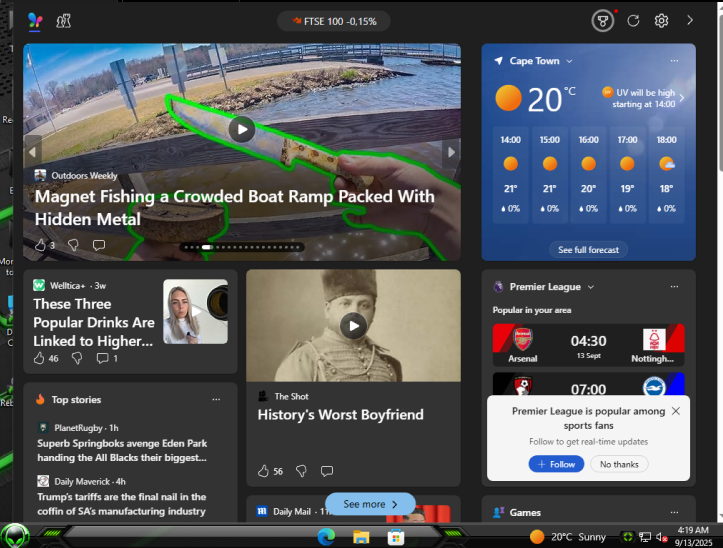723x548 pixels.
Task: Dislike the History's Worst Boyfriend story
Action: click(x=301, y=471)
